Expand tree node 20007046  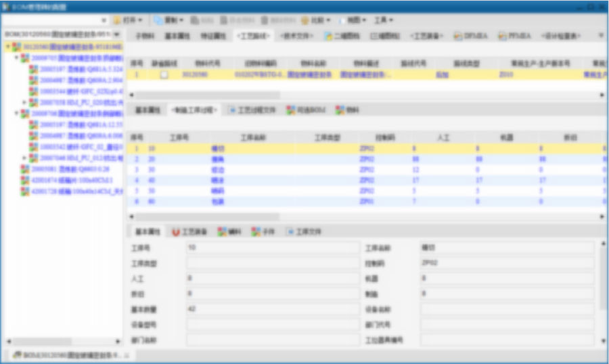pos(24,158)
